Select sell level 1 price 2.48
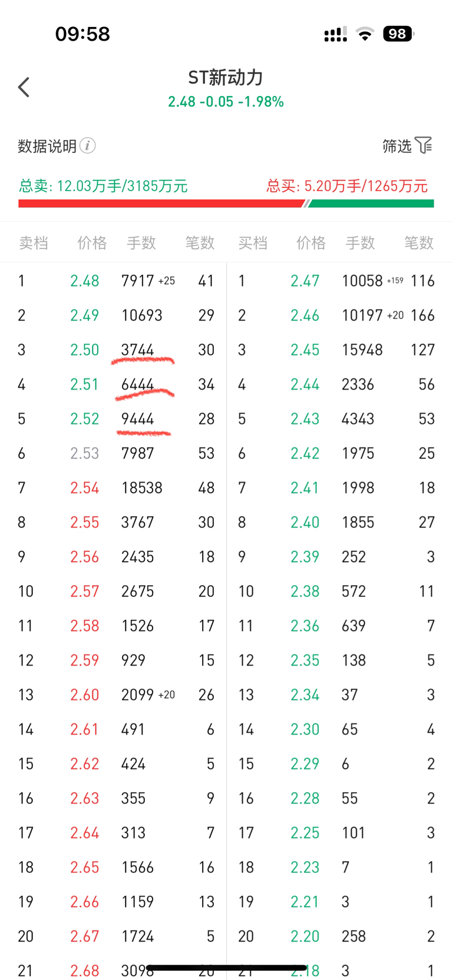This screenshot has height=980, width=453. 85,281
